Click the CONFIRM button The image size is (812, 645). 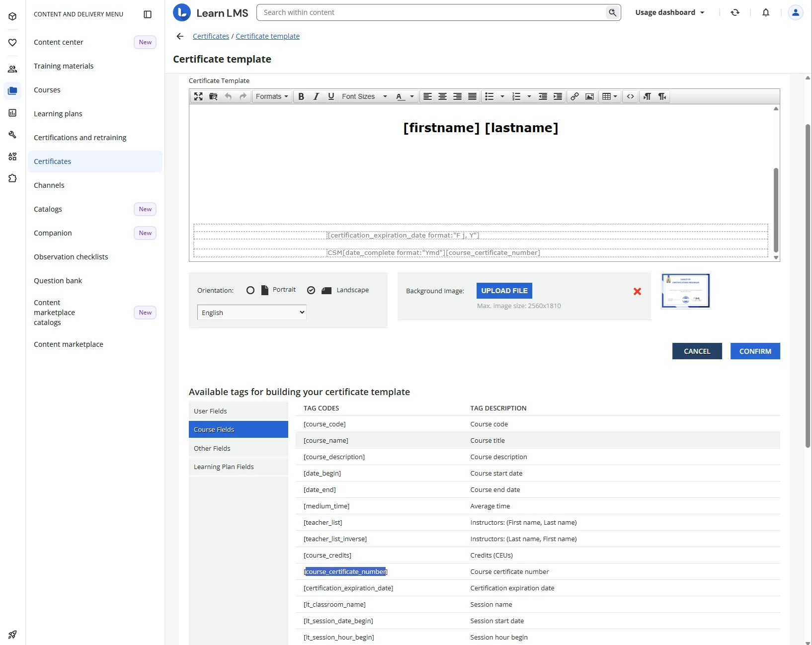[x=755, y=351]
